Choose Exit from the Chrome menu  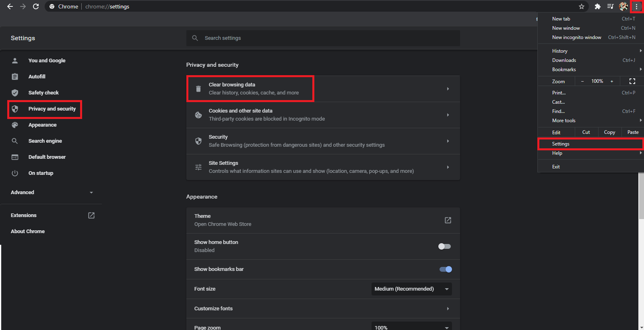click(x=590, y=167)
